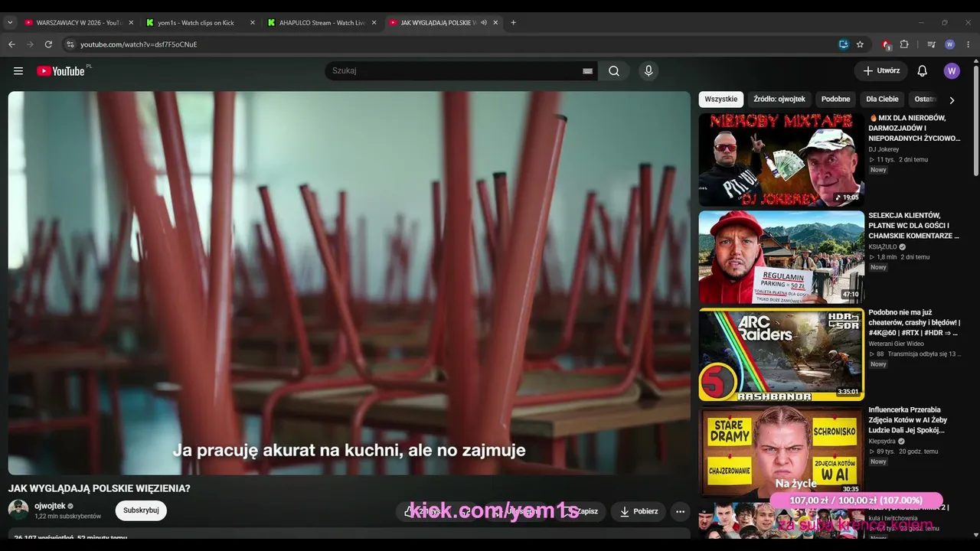This screenshot has height=551, width=980.
Task: Open more actions for the video
Action: coord(680,511)
